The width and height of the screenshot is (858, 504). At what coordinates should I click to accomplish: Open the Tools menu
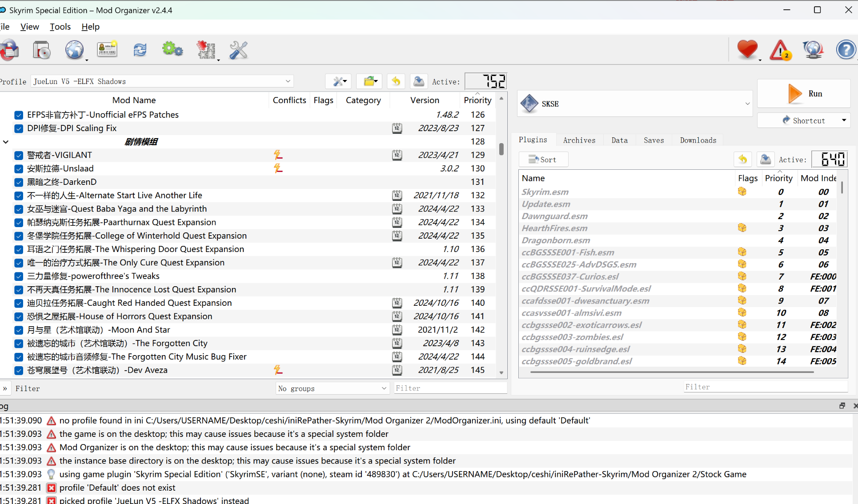click(x=60, y=27)
